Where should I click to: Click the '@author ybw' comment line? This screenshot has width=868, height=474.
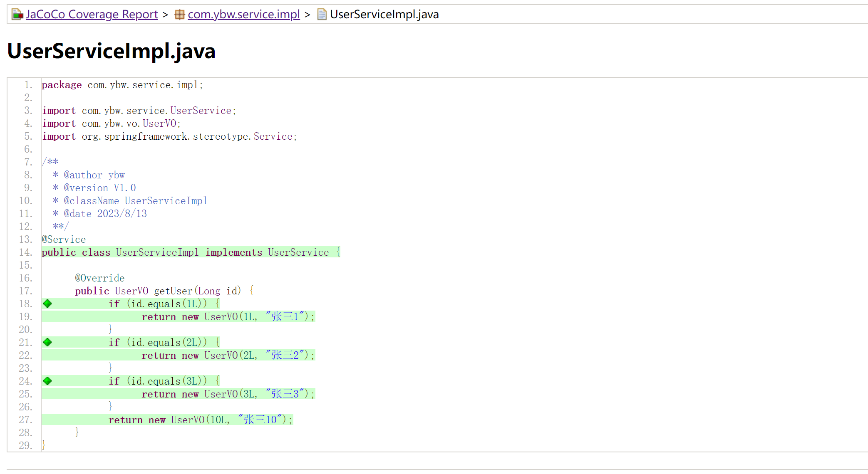click(x=89, y=175)
